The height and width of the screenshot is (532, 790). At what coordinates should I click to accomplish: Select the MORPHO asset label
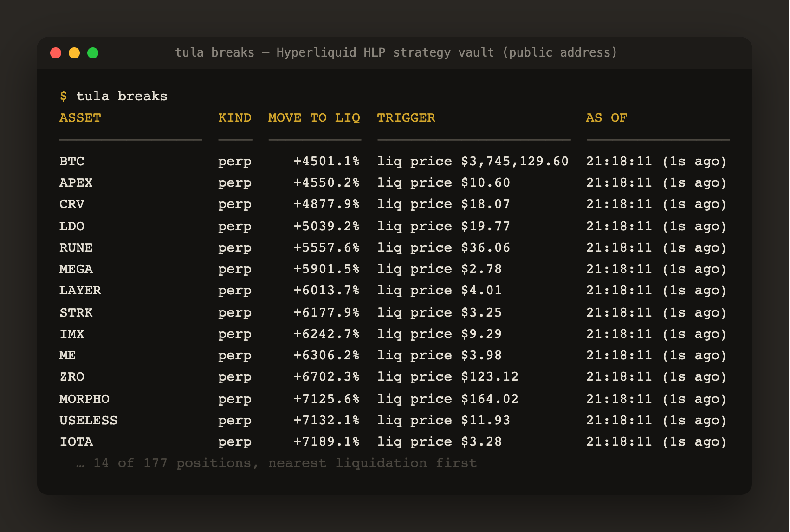click(x=84, y=399)
